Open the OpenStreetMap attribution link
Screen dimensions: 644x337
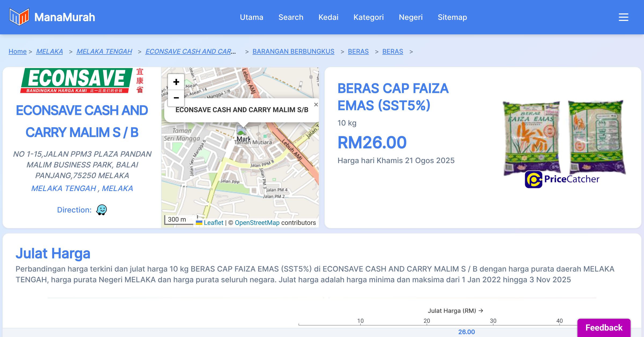pyautogui.click(x=257, y=223)
